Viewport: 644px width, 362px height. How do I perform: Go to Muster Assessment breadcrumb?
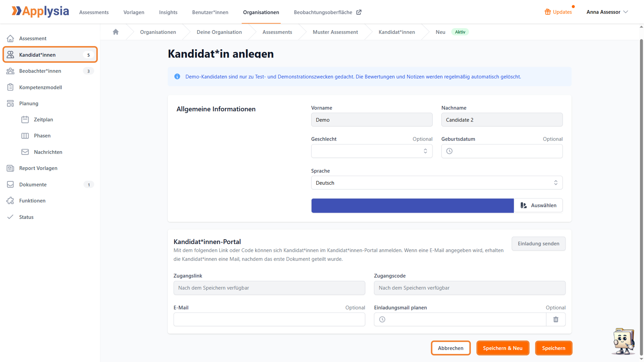(x=335, y=32)
